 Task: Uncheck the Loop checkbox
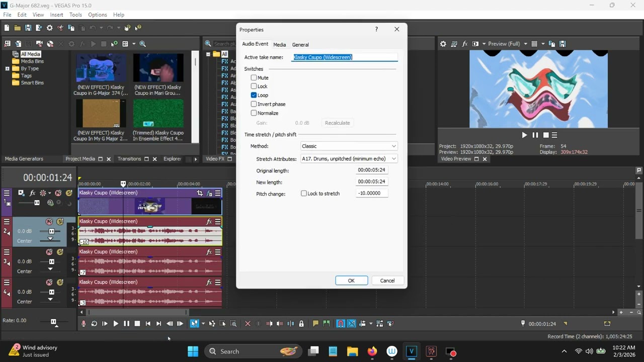(254, 95)
